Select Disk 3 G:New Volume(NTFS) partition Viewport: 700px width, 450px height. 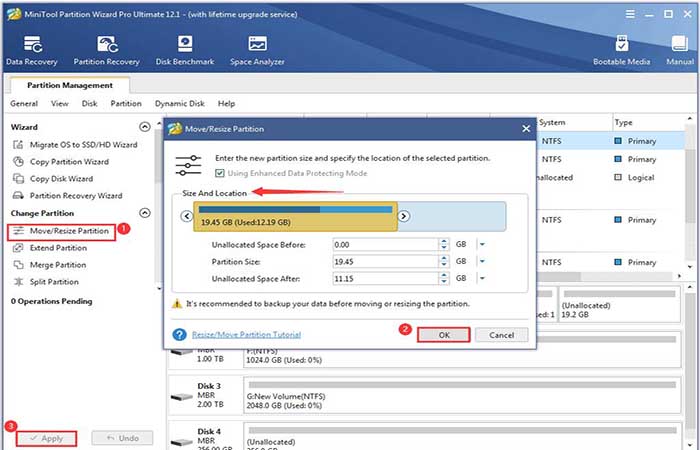click(462, 396)
